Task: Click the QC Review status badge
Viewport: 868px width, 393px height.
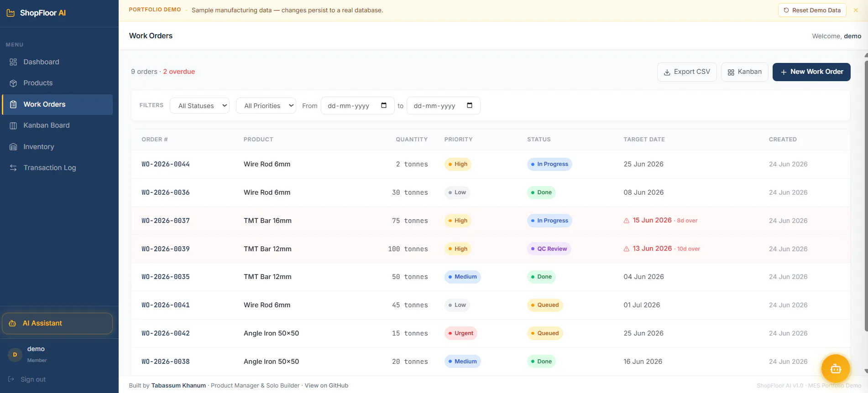Action: 549,249
